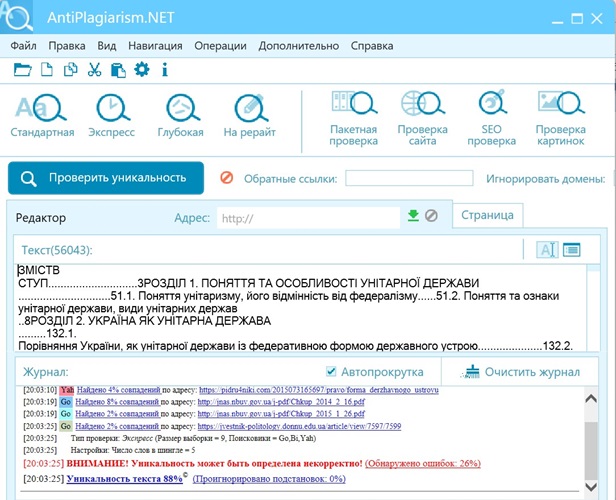Toggle the text editing mode icon

[x=547, y=249]
